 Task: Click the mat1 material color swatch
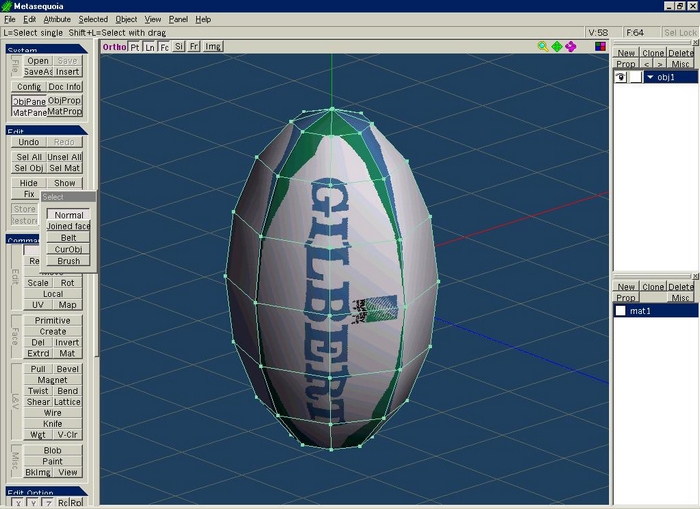coord(620,311)
